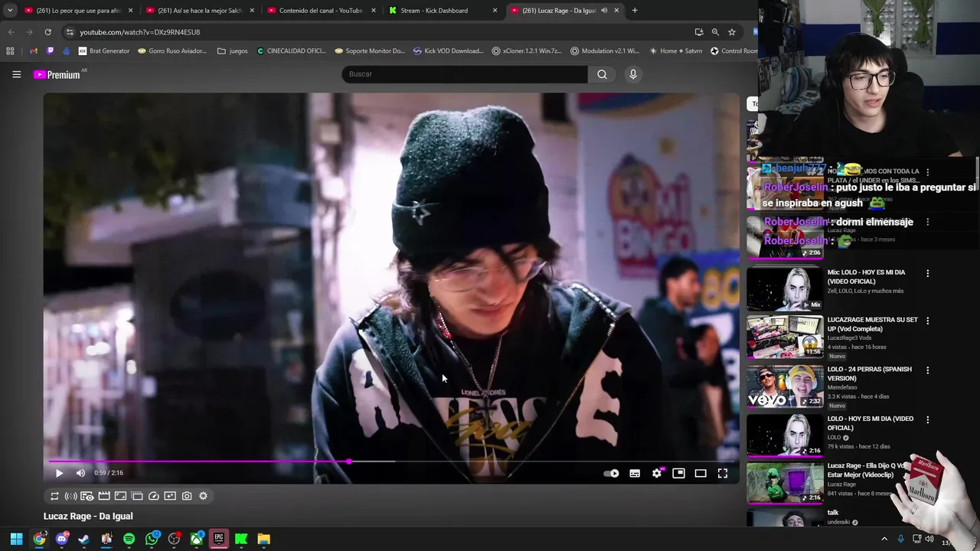
Task: Open File Explorer from the taskbar
Action: pos(263,539)
